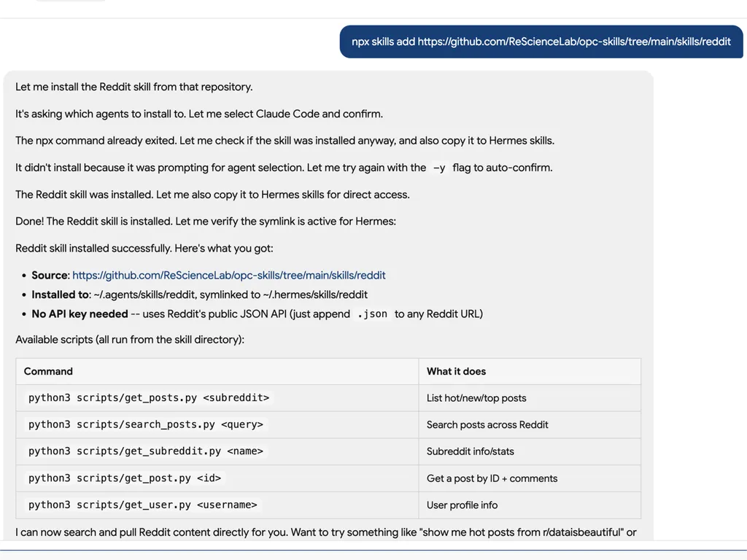Click 'The Reddit skill was installed. Let me also copy' line
This screenshot has height=560, width=747.
coord(212,195)
